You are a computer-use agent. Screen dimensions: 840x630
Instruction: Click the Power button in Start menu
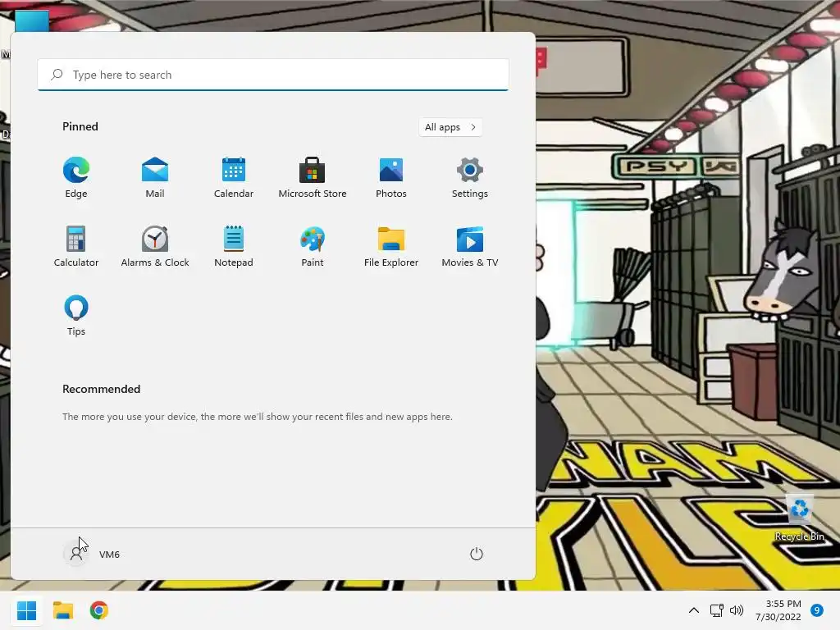point(477,554)
